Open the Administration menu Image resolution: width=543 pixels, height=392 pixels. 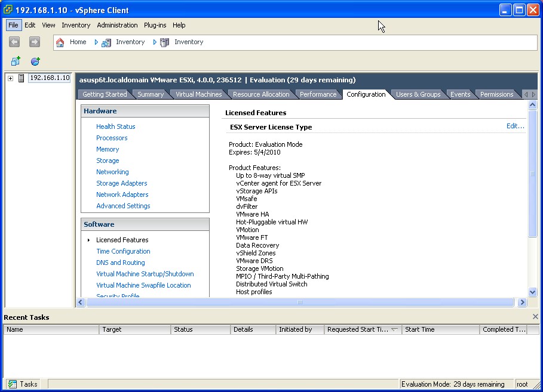pos(116,25)
